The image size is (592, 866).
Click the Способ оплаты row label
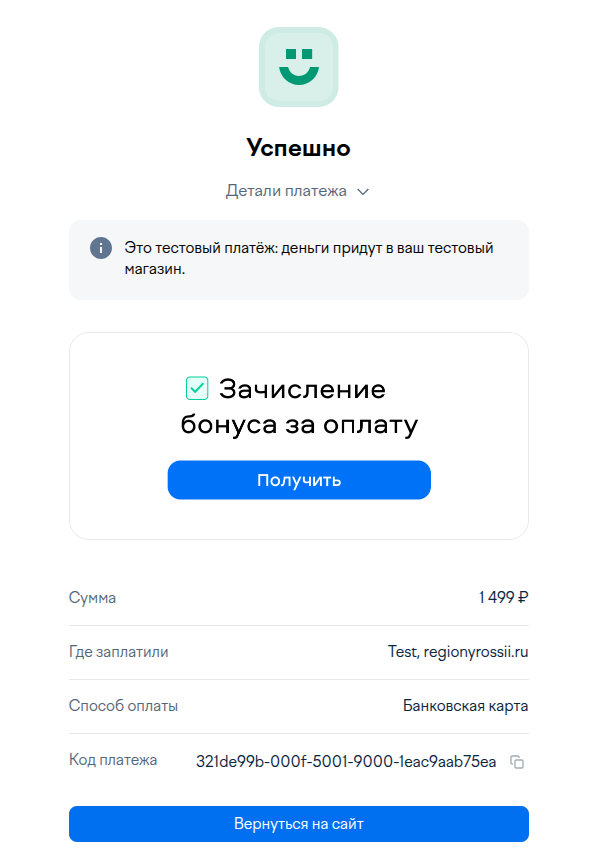(123, 705)
